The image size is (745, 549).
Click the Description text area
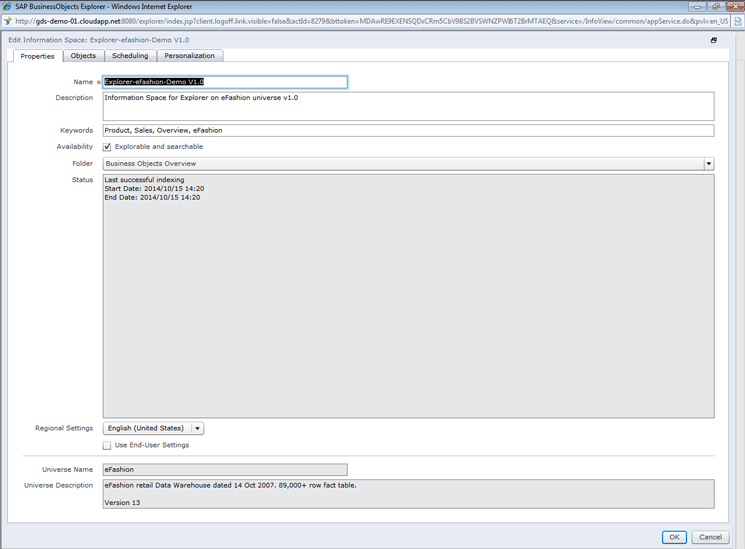pyautogui.click(x=409, y=106)
